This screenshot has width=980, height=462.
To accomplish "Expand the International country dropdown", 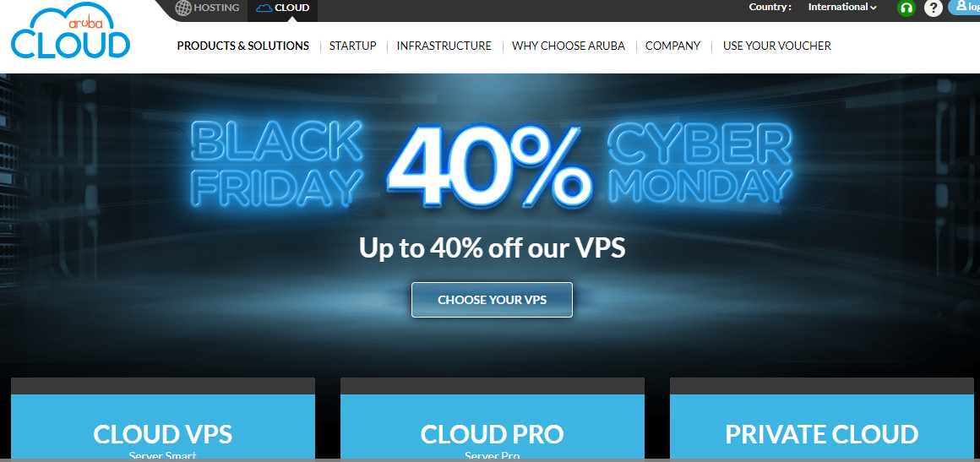I will [842, 8].
